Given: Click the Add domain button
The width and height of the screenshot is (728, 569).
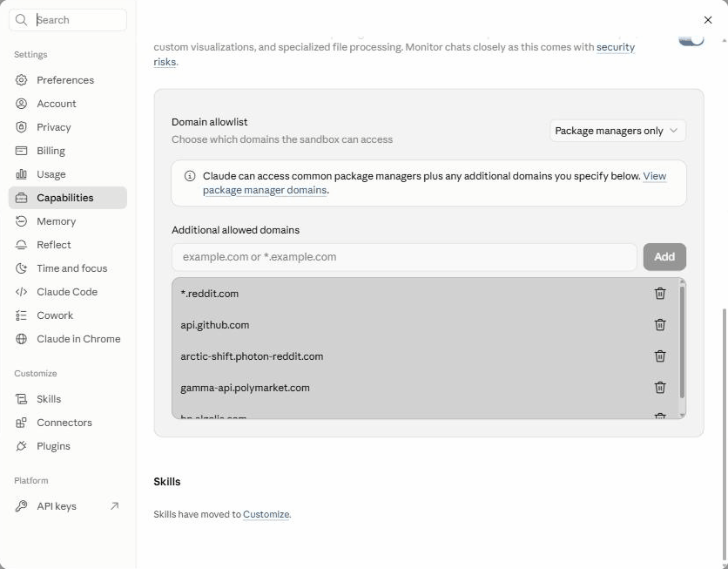Looking at the screenshot, I should [664, 257].
